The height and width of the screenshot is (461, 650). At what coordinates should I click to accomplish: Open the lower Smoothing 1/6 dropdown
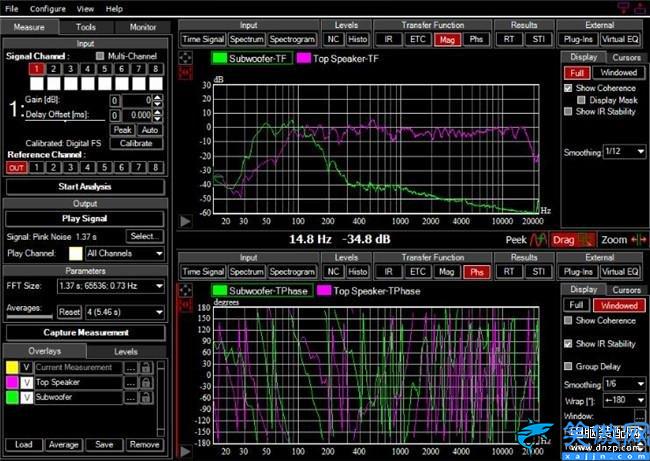[x=624, y=384]
